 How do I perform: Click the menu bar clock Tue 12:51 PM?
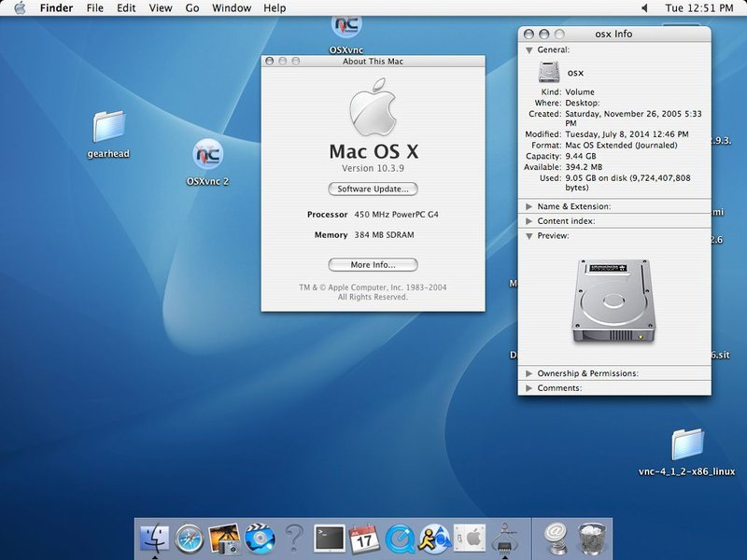tap(698, 8)
